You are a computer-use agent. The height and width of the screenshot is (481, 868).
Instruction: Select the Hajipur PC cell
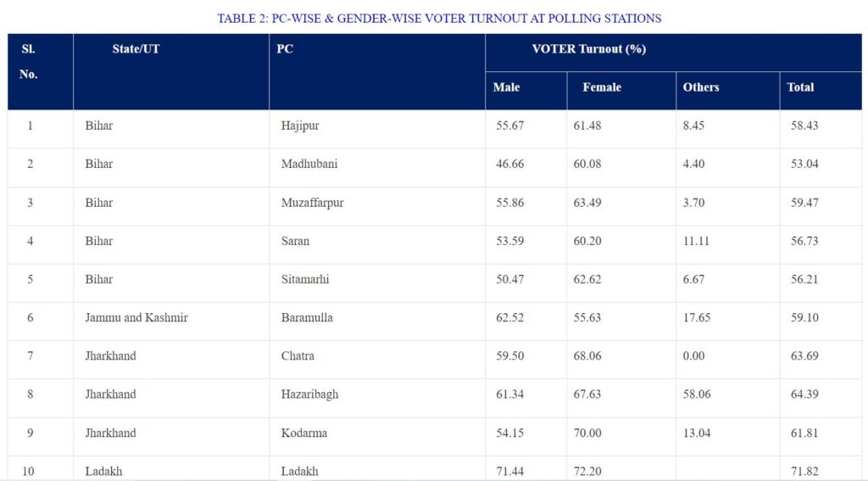[x=300, y=126]
